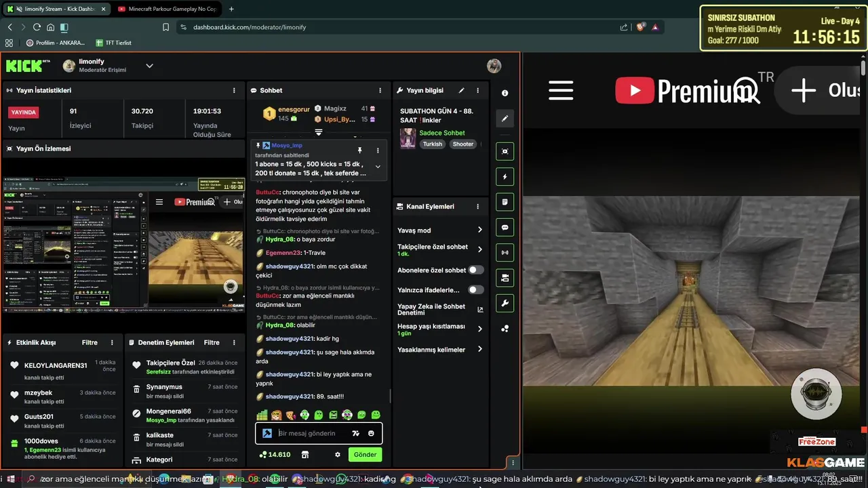Toggle Abonelere özel sohbet switch

pos(476,270)
